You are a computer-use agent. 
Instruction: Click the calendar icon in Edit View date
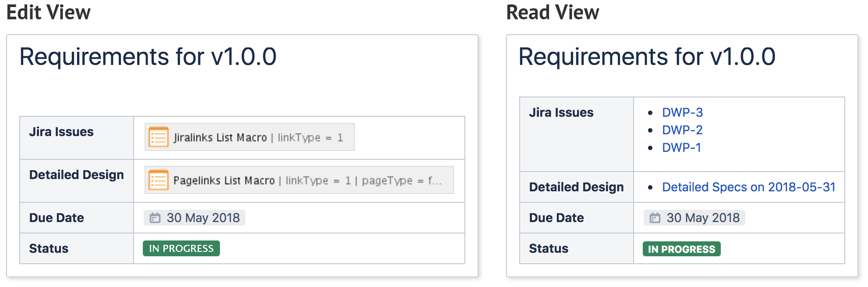[x=155, y=218]
